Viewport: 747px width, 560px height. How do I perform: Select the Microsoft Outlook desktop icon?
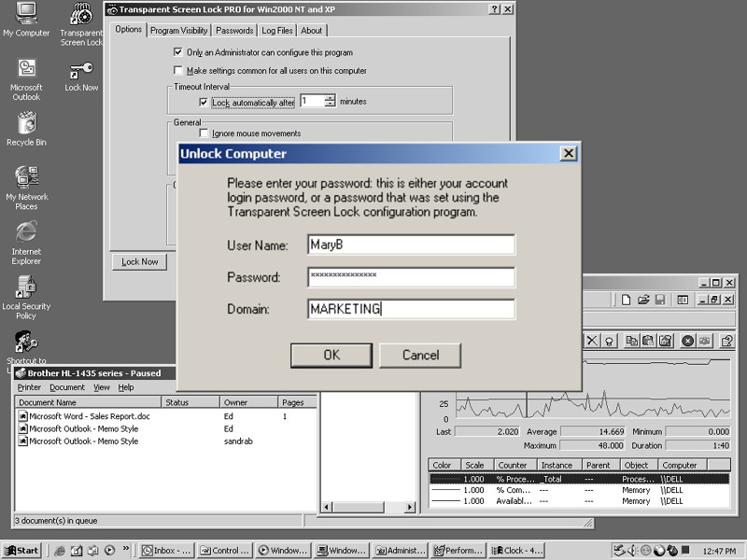(x=26, y=79)
